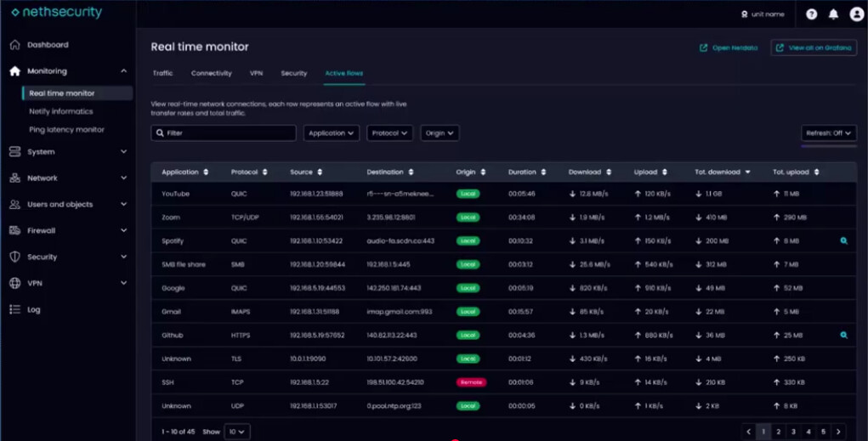Open the Application filter dropdown
The width and height of the screenshot is (868, 441).
(x=331, y=133)
